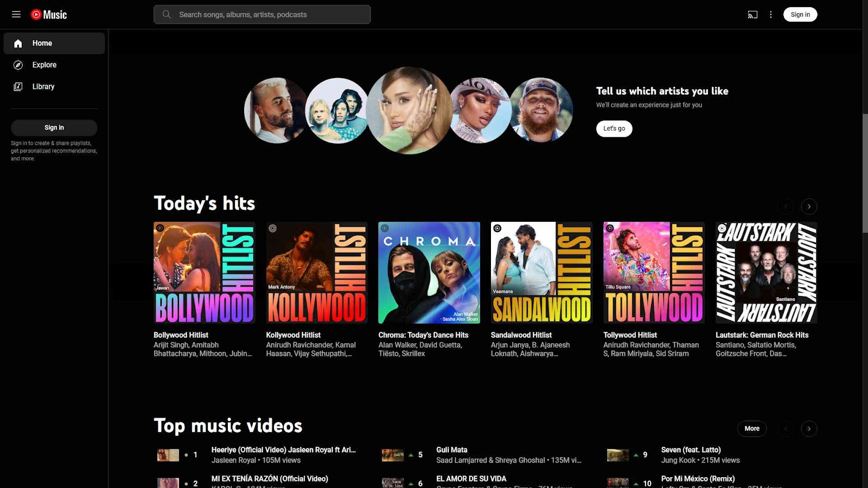Click the Home house icon in sidebar
Viewport: 868px width, 488px height.
tap(18, 43)
